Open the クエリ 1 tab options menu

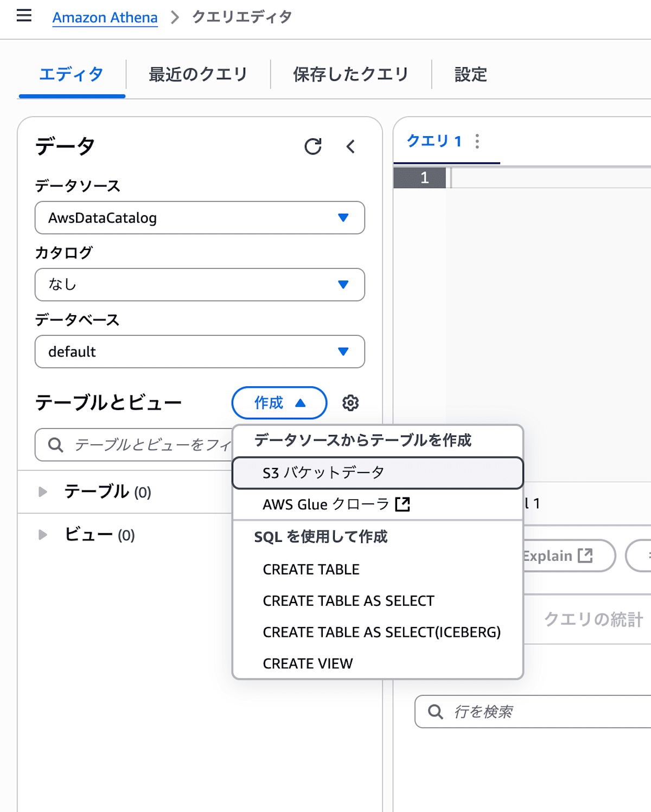pos(477,142)
